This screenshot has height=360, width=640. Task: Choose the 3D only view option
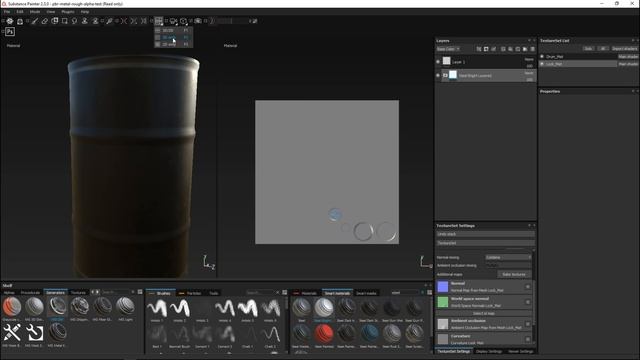click(173, 37)
